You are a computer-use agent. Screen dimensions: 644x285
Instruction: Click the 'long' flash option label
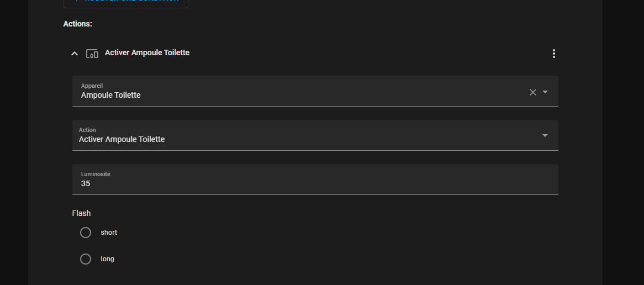point(108,259)
